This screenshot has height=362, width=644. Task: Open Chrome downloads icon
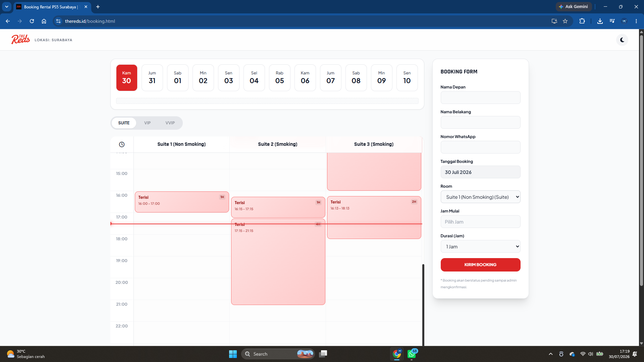pos(600,21)
